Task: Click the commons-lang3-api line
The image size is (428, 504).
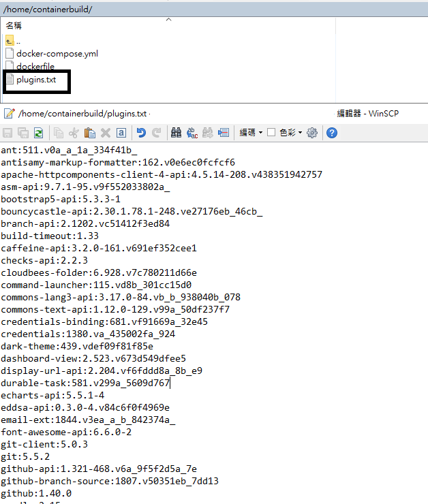Action: point(121,297)
